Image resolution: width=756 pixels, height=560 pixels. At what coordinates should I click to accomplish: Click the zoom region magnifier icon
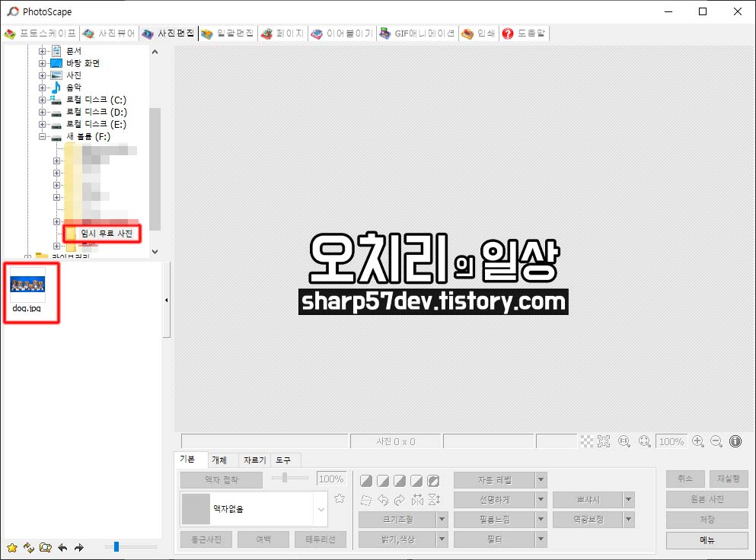pyautogui.click(x=645, y=441)
